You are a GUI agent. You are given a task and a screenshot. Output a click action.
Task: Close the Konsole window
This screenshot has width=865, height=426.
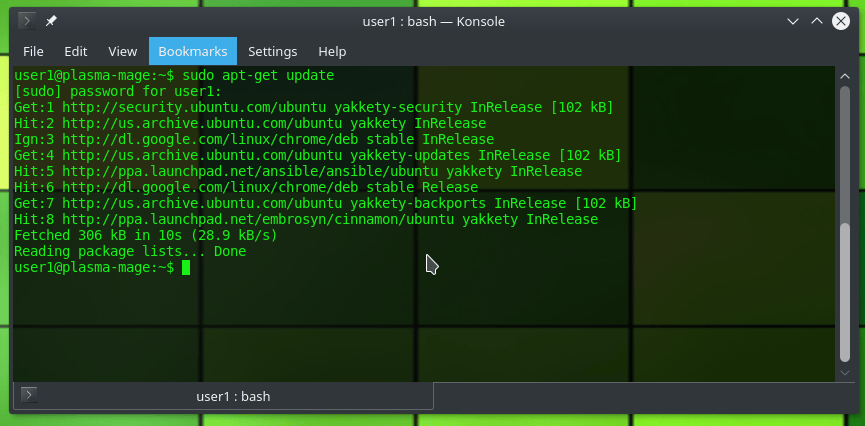841,22
